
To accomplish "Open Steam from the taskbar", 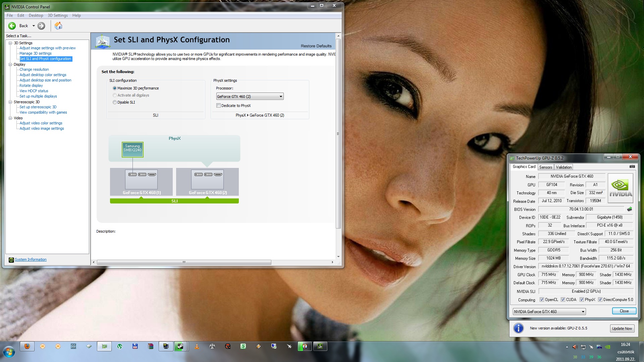I will 180,346.
